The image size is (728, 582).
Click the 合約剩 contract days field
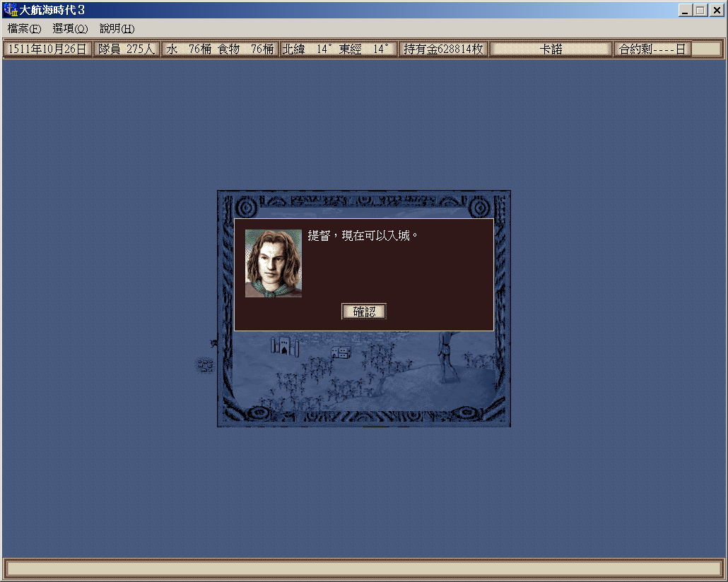[652, 49]
